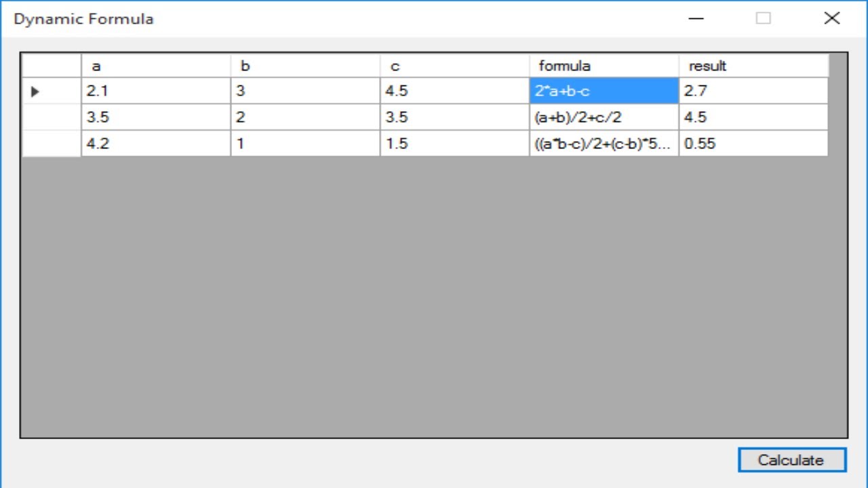Image resolution: width=868 pixels, height=488 pixels.
Task: Sort by column header b
Action: tap(305, 66)
